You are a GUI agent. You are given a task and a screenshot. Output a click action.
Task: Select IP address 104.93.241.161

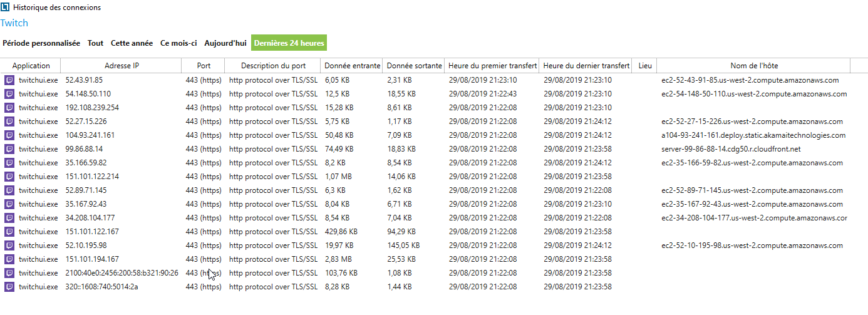click(90, 135)
